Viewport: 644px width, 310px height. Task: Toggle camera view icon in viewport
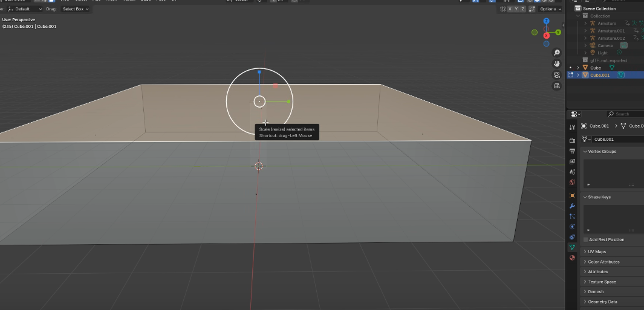tap(557, 75)
